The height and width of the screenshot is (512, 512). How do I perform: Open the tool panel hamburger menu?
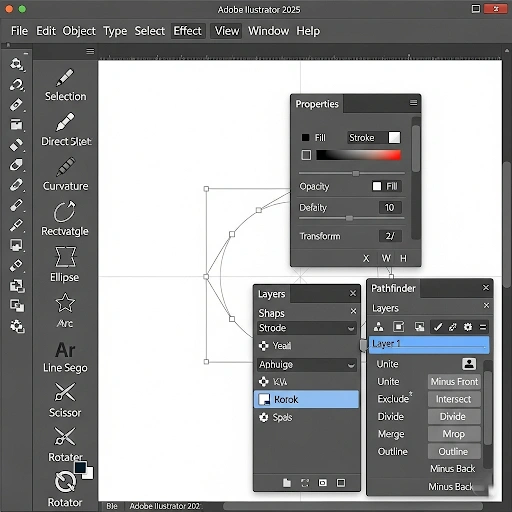coord(90,51)
